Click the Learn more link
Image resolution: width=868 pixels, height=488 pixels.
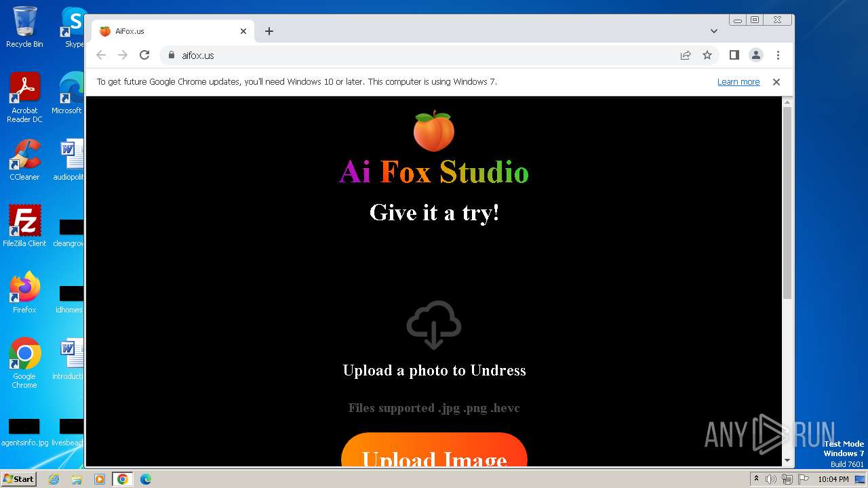(738, 82)
